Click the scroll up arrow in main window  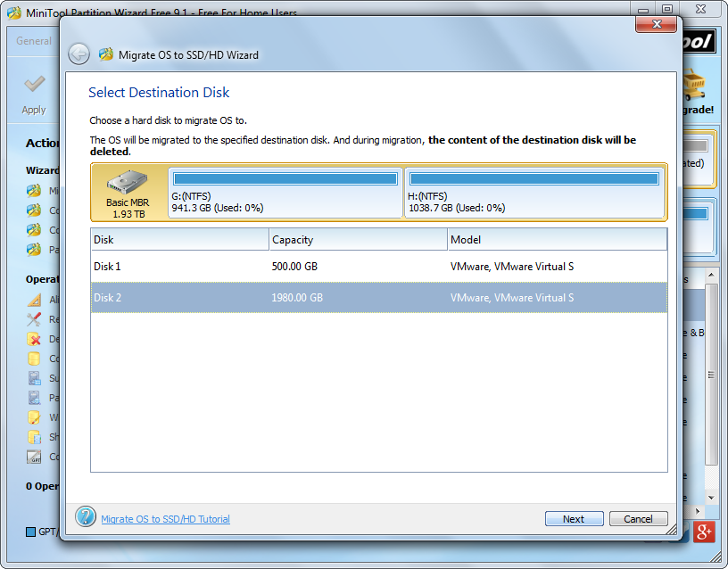[x=711, y=275]
